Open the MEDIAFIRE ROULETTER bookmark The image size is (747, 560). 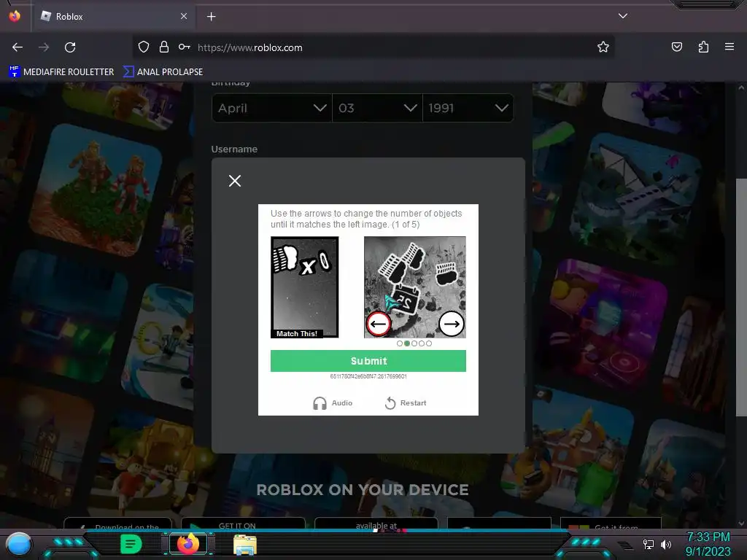(61, 72)
